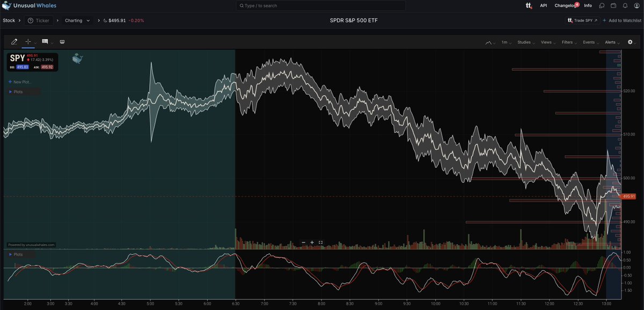644x310 pixels.
Task: Open chart settings gear
Action: coord(630,42)
